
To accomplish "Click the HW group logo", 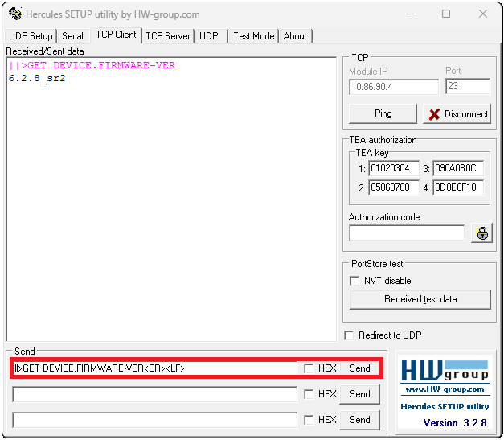I will click(446, 370).
